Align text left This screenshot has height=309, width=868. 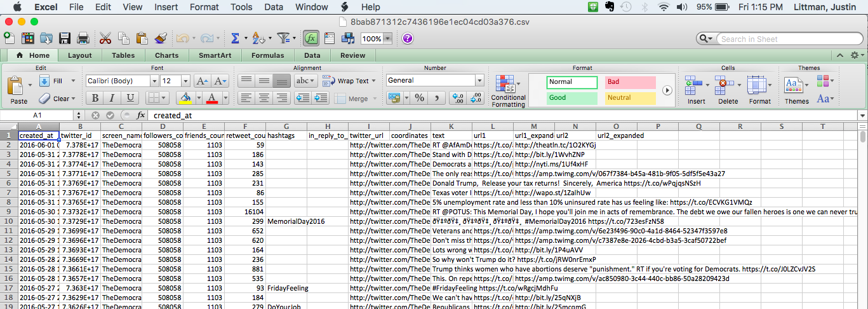click(x=246, y=98)
